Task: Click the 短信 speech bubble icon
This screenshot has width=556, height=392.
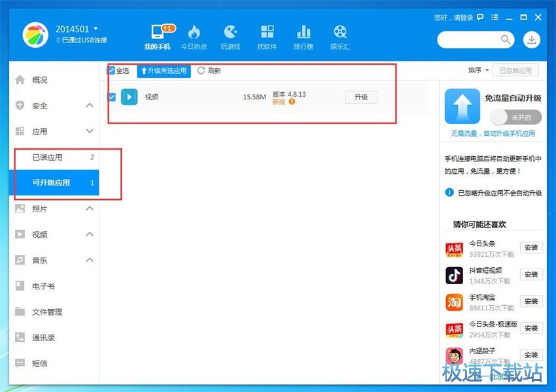Action: pyautogui.click(x=20, y=363)
